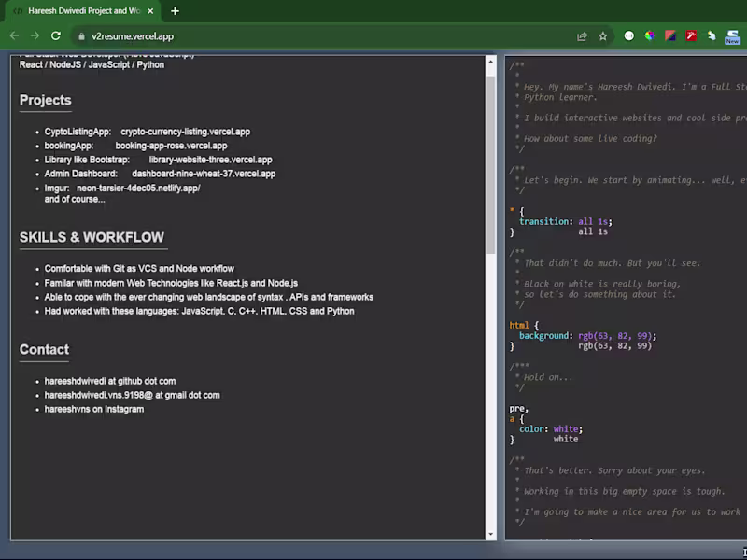
Task: Click scroll up arrow of resume panel
Action: point(491,61)
